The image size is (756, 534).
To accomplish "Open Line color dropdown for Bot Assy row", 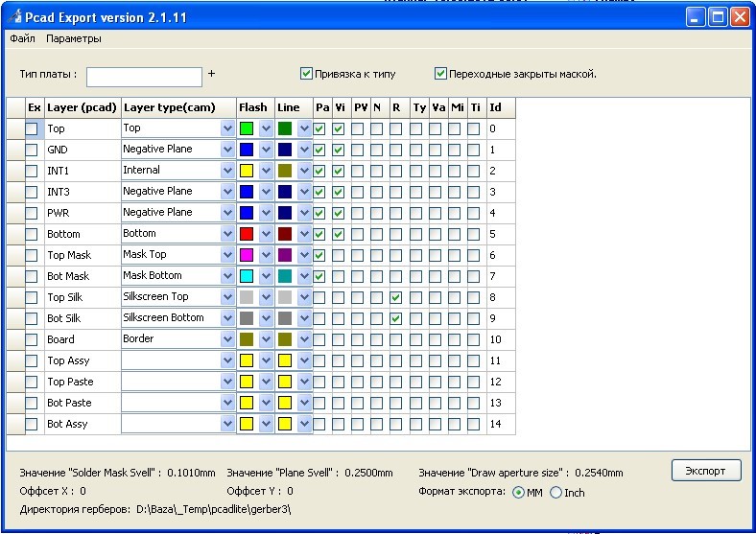I will click(304, 424).
